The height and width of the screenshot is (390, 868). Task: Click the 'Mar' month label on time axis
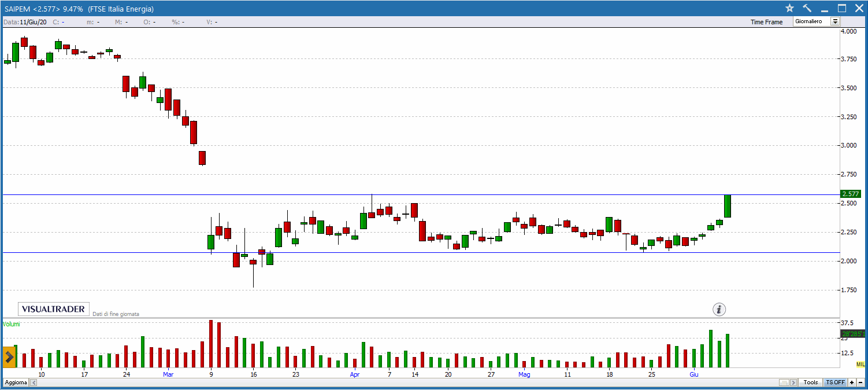click(x=168, y=374)
